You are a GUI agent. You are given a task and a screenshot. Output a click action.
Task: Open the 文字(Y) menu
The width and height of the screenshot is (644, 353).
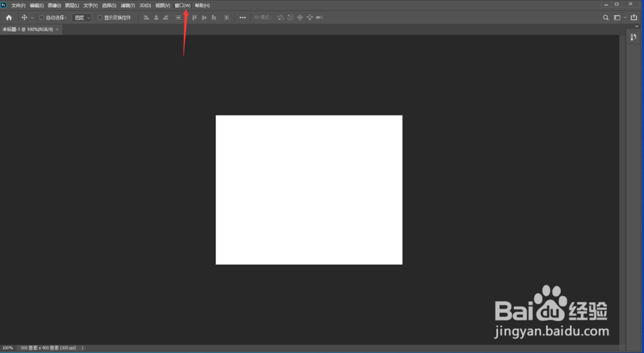(x=90, y=6)
